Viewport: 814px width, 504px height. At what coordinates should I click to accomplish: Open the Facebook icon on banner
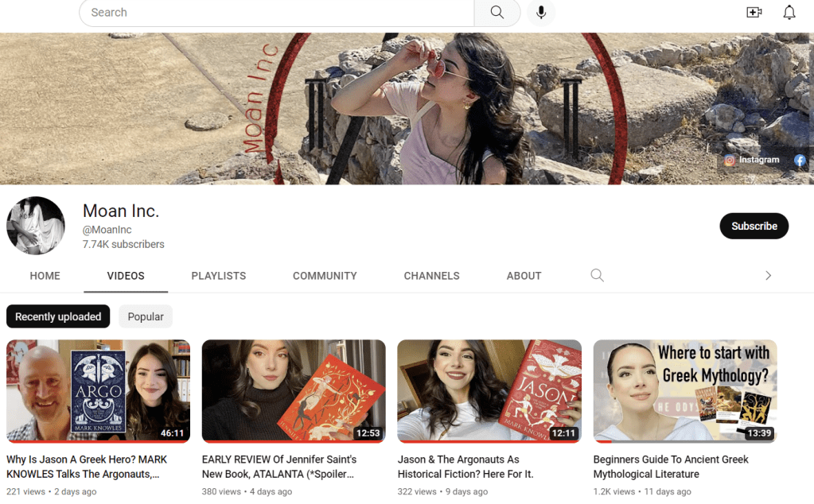[x=800, y=160]
